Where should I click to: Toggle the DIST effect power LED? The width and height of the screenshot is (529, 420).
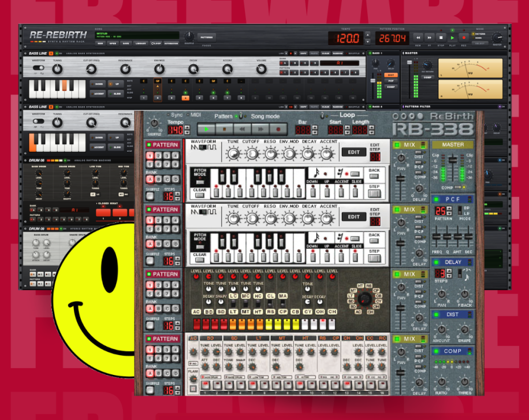[436, 314]
